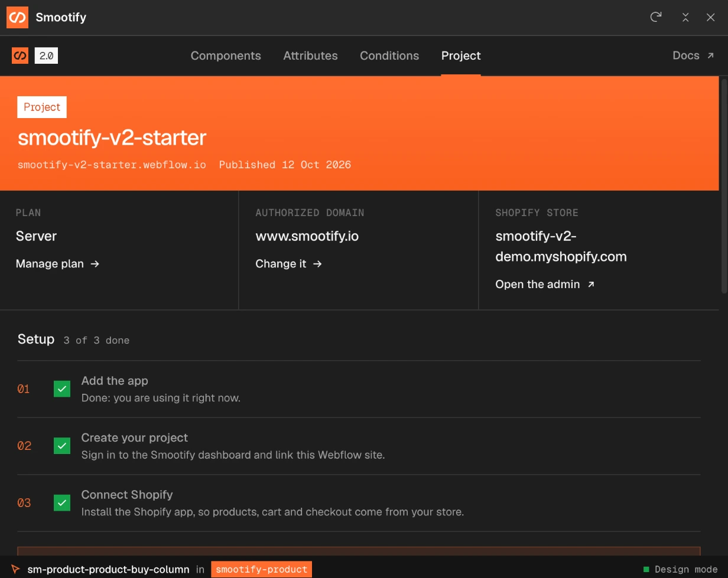728x578 pixels.
Task: Collapse the app panel with the arrows icon
Action: (685, 17)
